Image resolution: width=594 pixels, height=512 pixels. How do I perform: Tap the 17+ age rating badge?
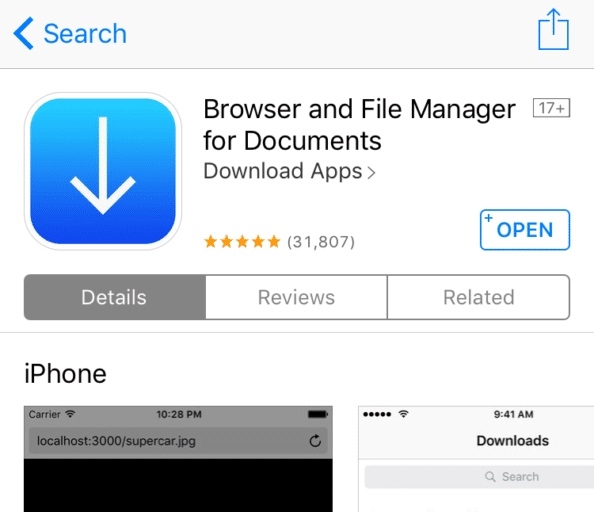(551, 108)
